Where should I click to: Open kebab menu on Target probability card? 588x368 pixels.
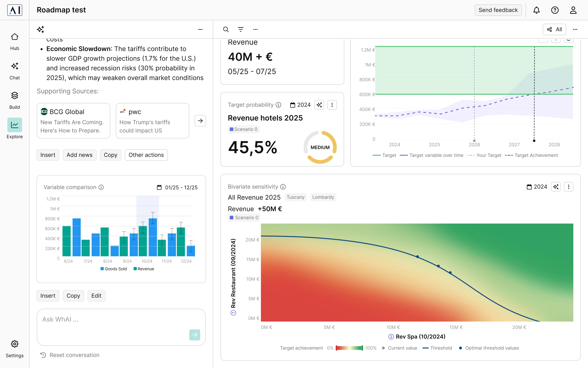(332, 105)
